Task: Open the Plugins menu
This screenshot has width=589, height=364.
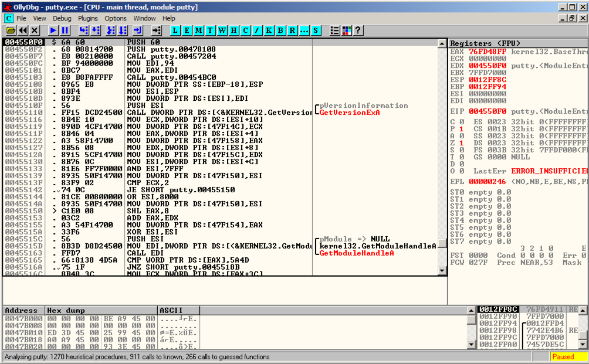Action: (x=88, y=18)
